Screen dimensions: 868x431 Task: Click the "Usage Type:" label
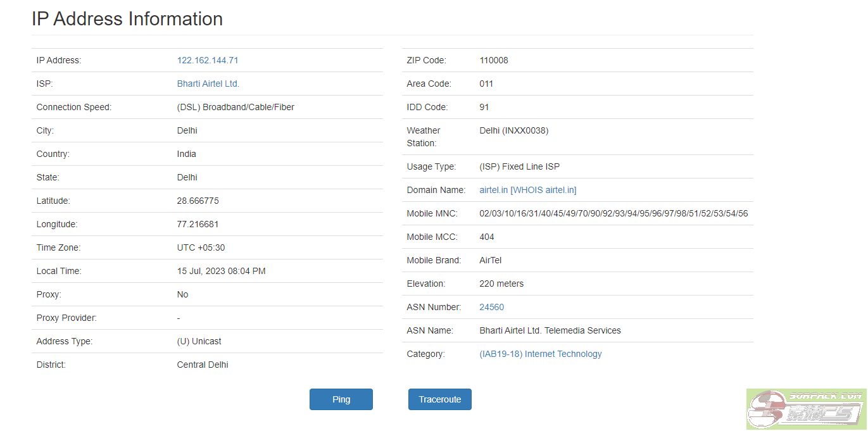click(x=431, y=166)
